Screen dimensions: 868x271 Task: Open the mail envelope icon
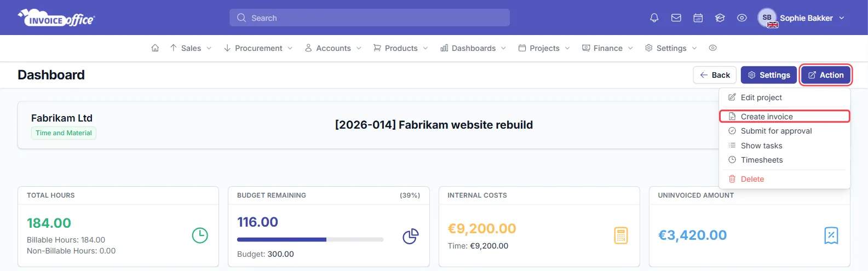pyautogui.click(x=676, y=18)
